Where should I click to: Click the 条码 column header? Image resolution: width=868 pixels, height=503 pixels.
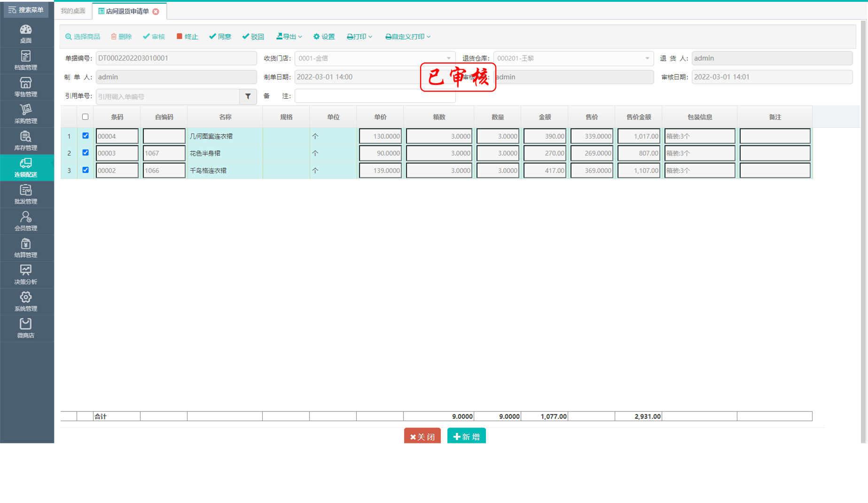coord(117,117)
